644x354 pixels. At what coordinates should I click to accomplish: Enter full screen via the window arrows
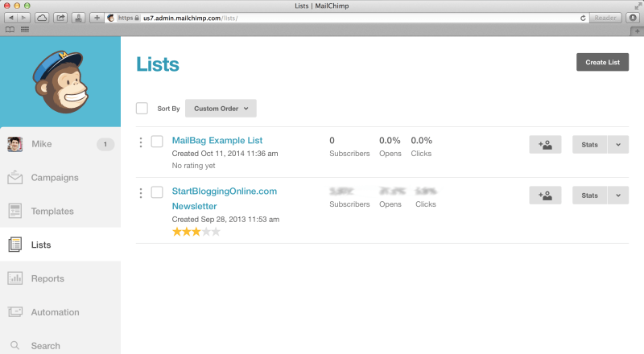tap(638, 6)
